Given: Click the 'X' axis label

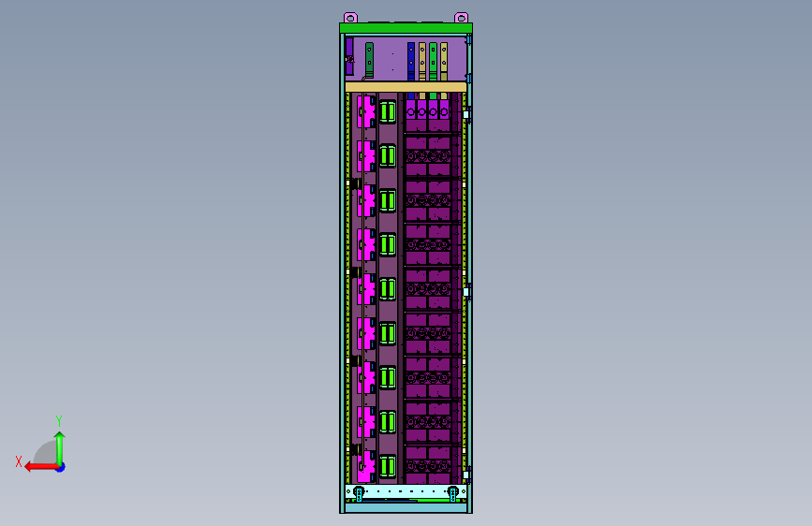Looking at the screenshot, I should pyautogui.click(x=19, y=461).
